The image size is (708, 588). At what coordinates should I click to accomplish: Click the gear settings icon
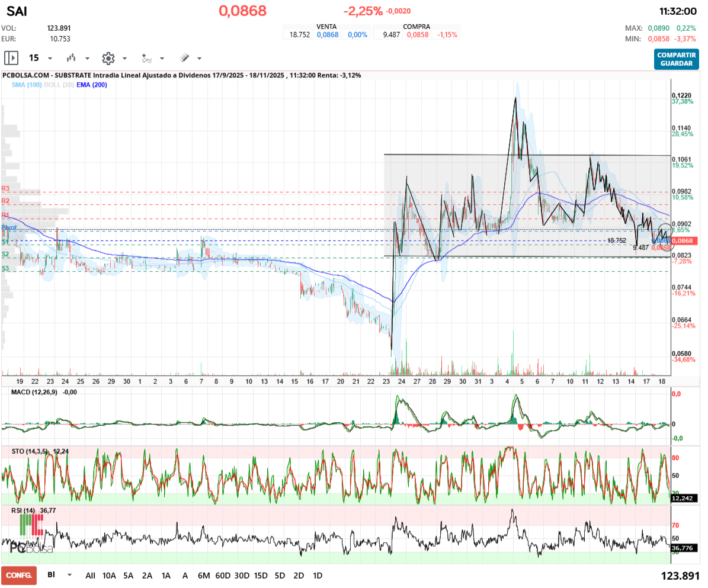point(108,58)
